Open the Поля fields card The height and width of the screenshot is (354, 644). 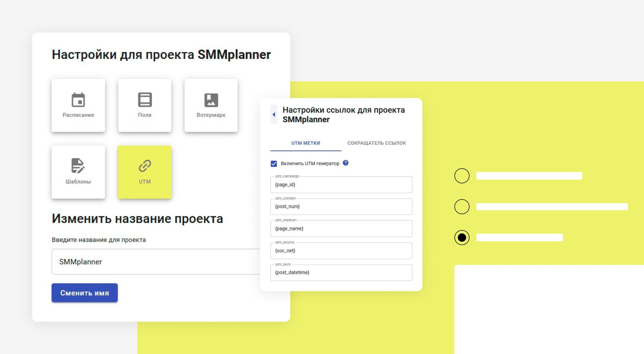pyautogui.click(x=145, y=105)
